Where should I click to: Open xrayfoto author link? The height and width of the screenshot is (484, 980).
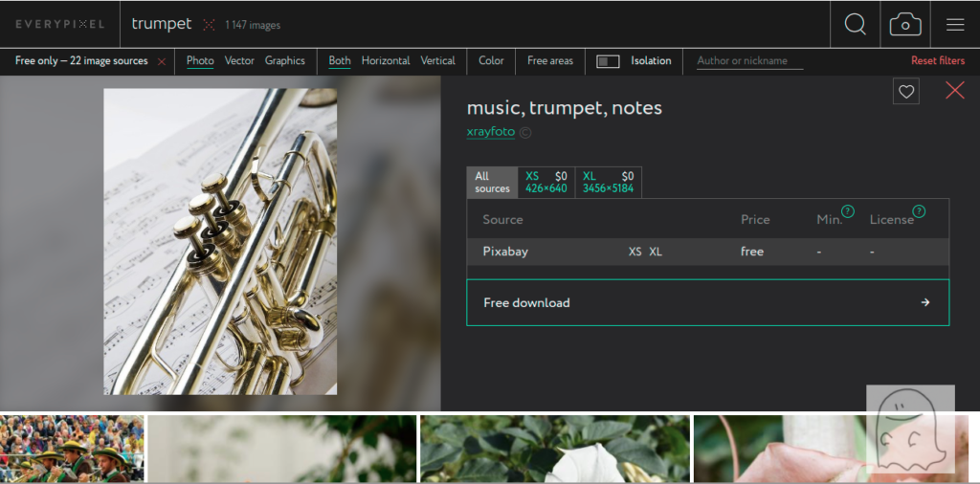click(490, 132)
